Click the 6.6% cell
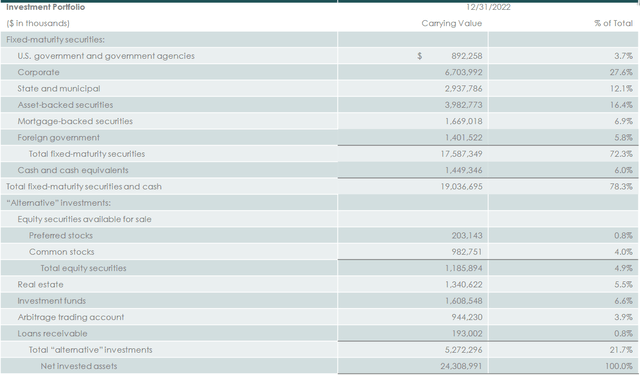 (623, 301)
